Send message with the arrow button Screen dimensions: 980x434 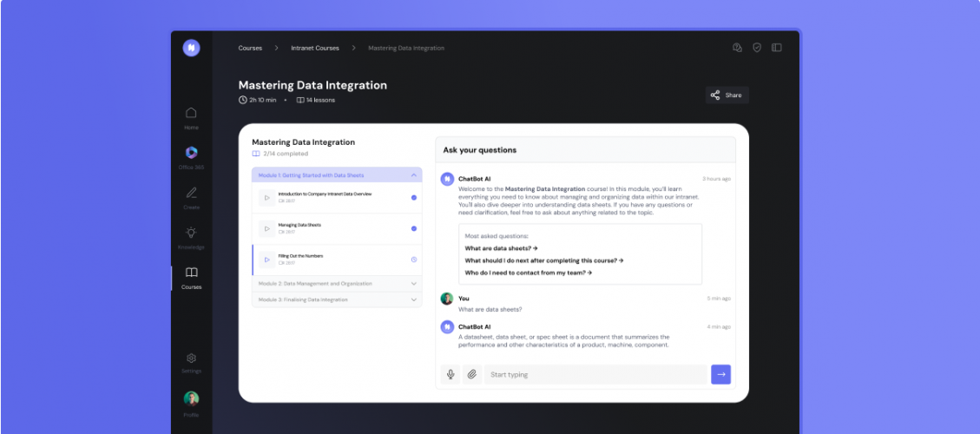[720, 375]
